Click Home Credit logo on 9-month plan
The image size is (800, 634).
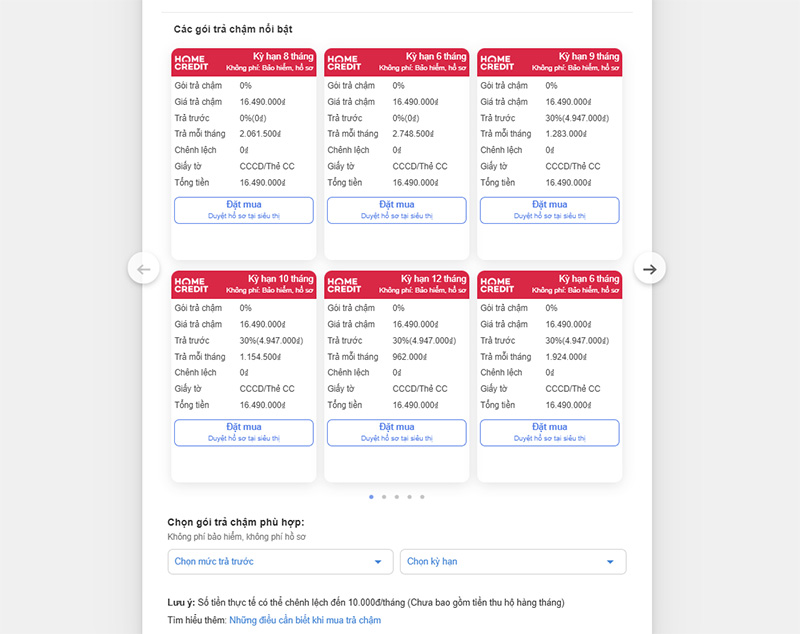(497, 63)
